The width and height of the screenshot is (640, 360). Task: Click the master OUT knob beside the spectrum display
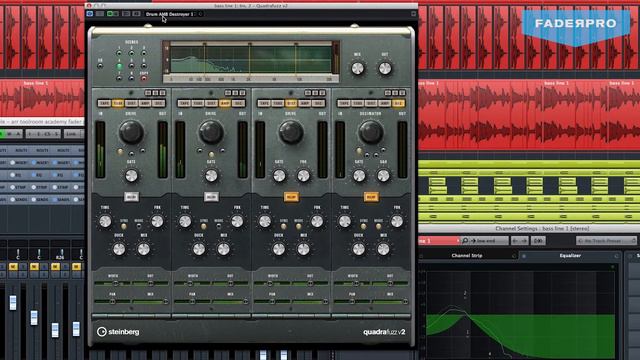click(x=385, y=68)
